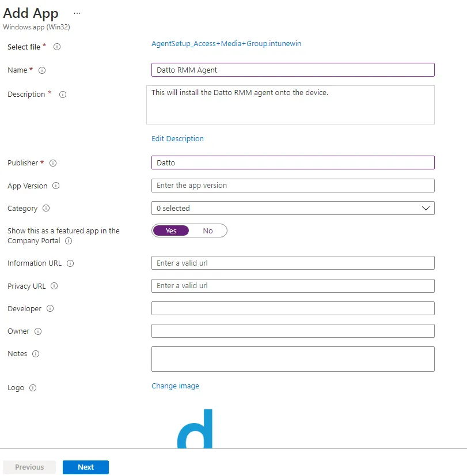Click the info icon next to Select file
This screenshot has width=467, height=476.
[57, 47]
